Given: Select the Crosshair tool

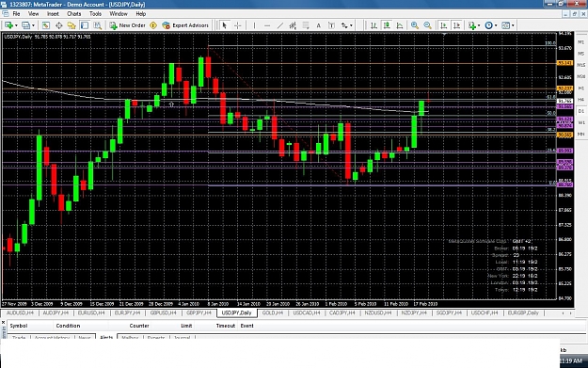Looking at the screenshot, I should click(237, 25).
